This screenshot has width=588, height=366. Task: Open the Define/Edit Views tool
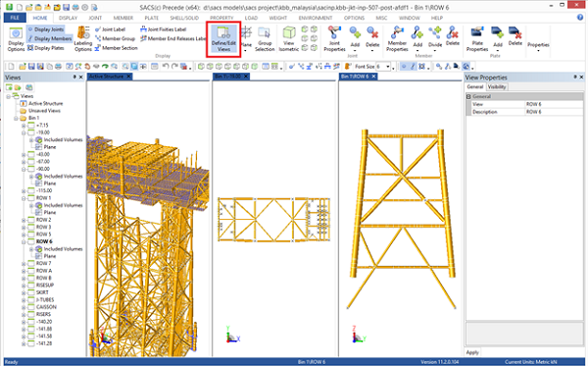[223, 39]
